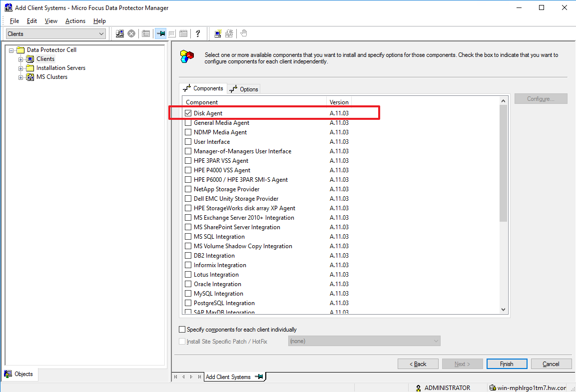Collapse the Data Protector Cell tree node
The width and height of the screenshot is (576, 392).
tap(11, 50)
